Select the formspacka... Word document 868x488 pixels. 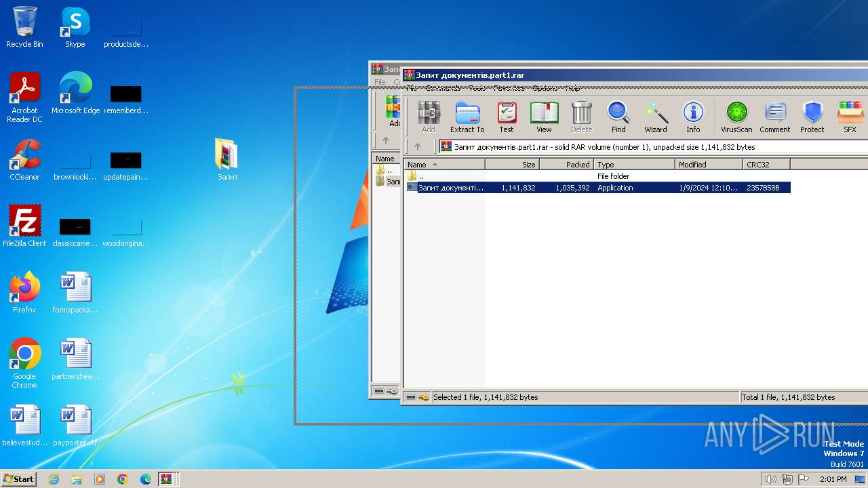click(75, 293)
